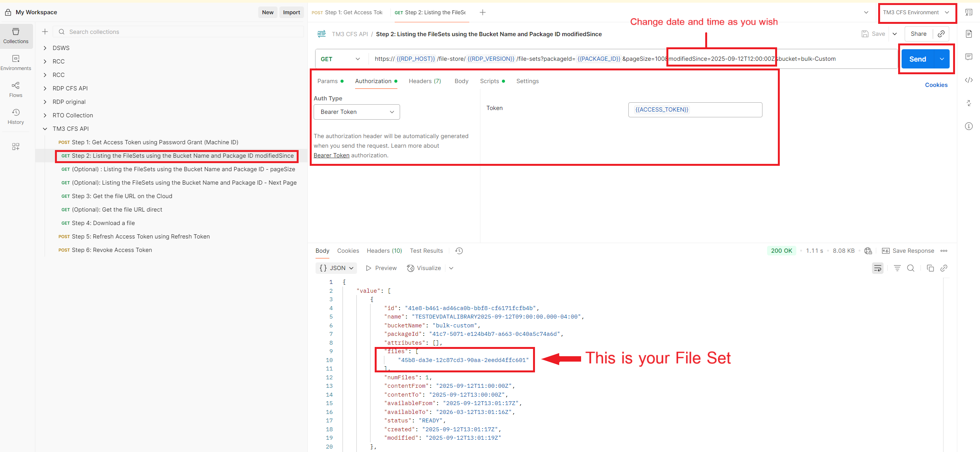The width and height of the screenshot is (980, 452).
Task: Search within response using magnifier icon
Action: point(910,268)
